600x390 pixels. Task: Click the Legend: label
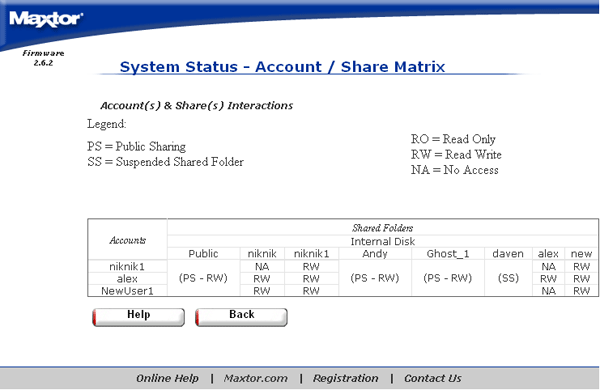pos(107,124)
